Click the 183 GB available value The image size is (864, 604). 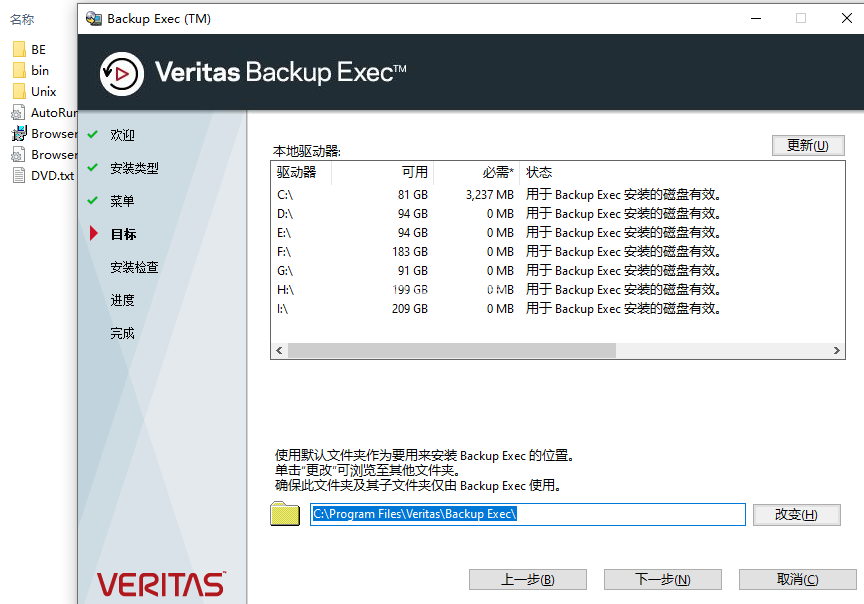pyautogui.click(x=410, y=252)
